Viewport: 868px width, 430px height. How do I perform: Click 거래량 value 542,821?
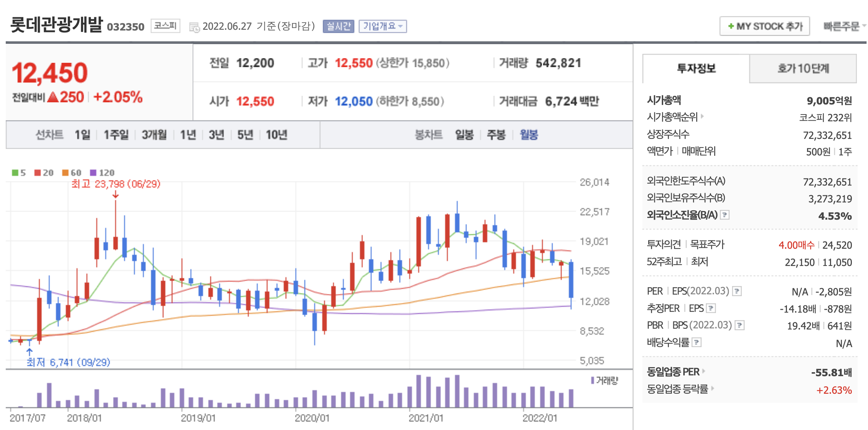click(558, 63)
